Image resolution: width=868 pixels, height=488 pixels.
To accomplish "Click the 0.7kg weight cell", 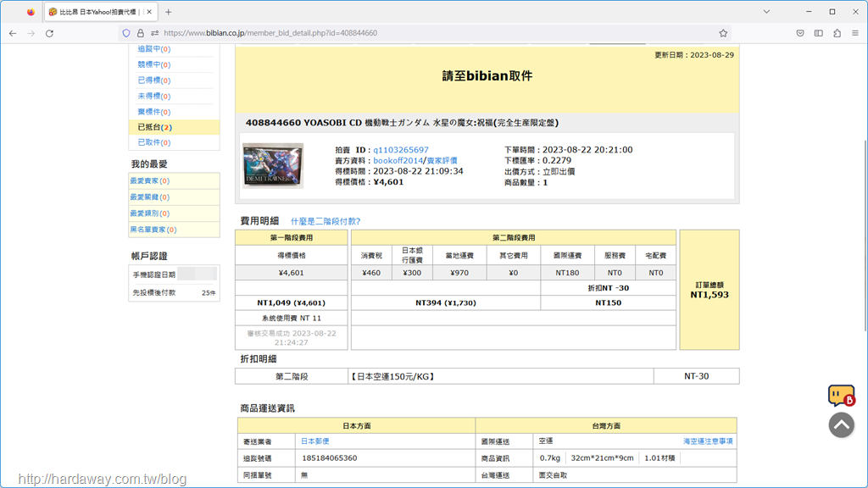I will click(x=550, y=458).
